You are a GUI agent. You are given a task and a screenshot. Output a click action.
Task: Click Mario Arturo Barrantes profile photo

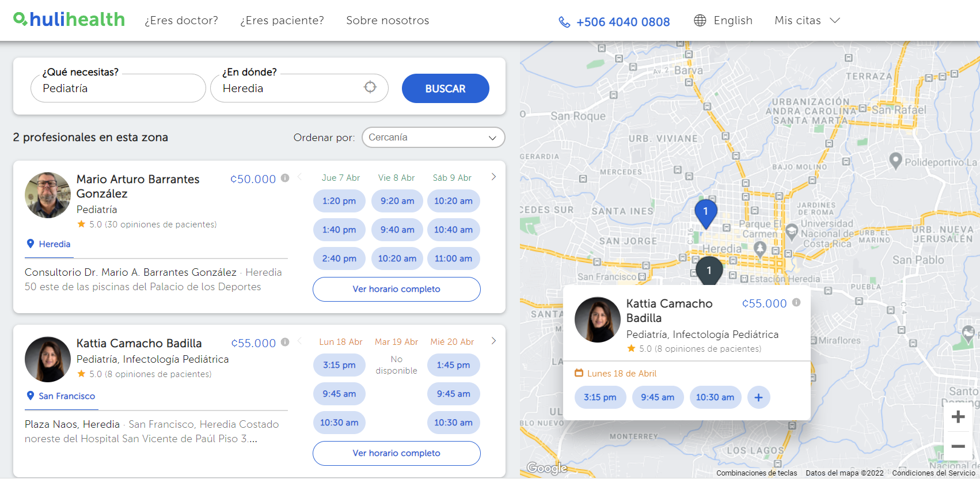tap(48, 195)
